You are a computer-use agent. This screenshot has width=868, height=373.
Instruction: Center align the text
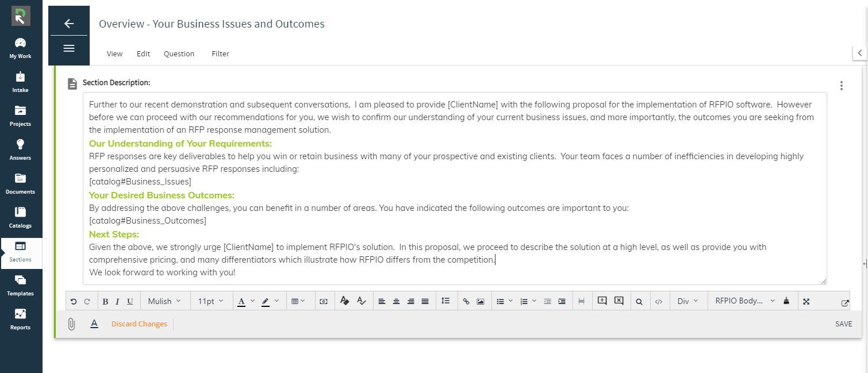tap(396, 301)
